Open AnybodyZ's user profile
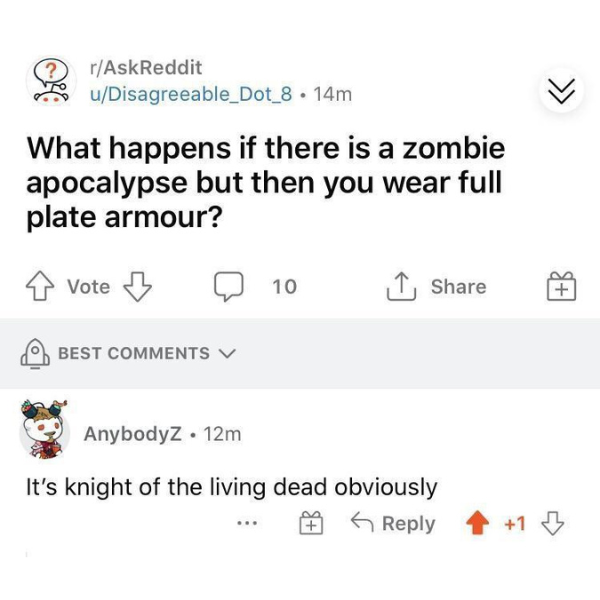 pyautogui.click(x=132, y=434)
